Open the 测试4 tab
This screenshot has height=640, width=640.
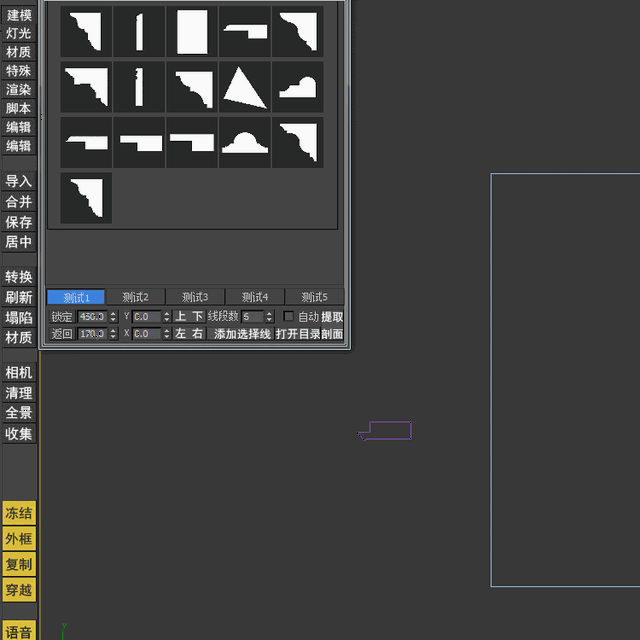click(x=255, y=297)
